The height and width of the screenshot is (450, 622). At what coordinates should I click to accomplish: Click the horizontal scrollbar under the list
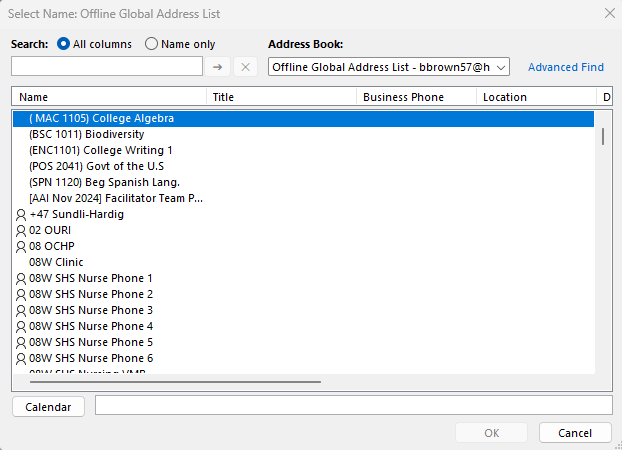[x=175, y=381]
